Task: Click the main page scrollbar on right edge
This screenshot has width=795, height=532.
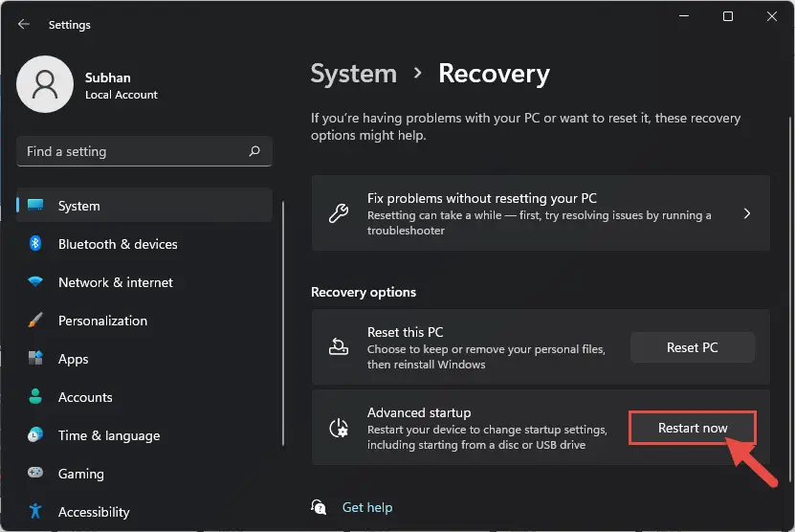Action: click(789, 299)
